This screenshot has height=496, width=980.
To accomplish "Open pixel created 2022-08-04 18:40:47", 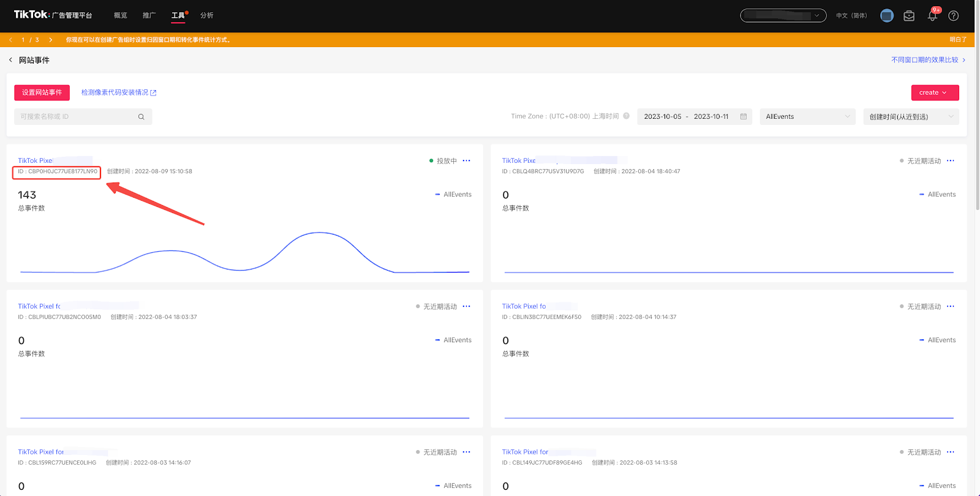I will coord(519,160).
